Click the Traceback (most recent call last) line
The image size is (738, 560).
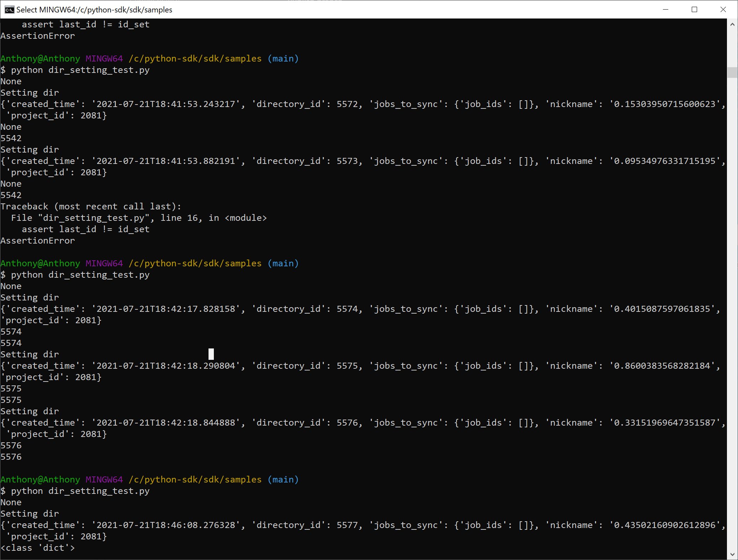pos(91,207)
